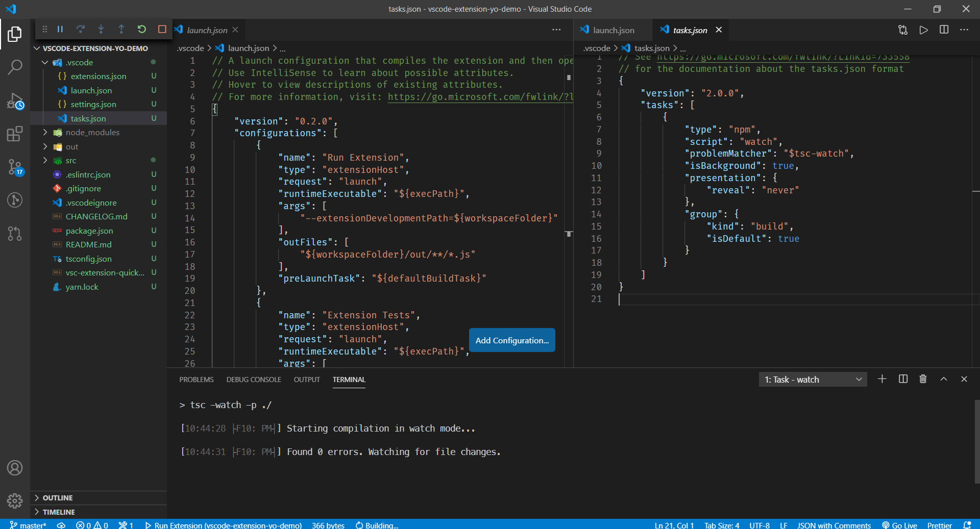Toggle notifications bell in status bar
Viewport: 980px width, 529px height.
969,525
